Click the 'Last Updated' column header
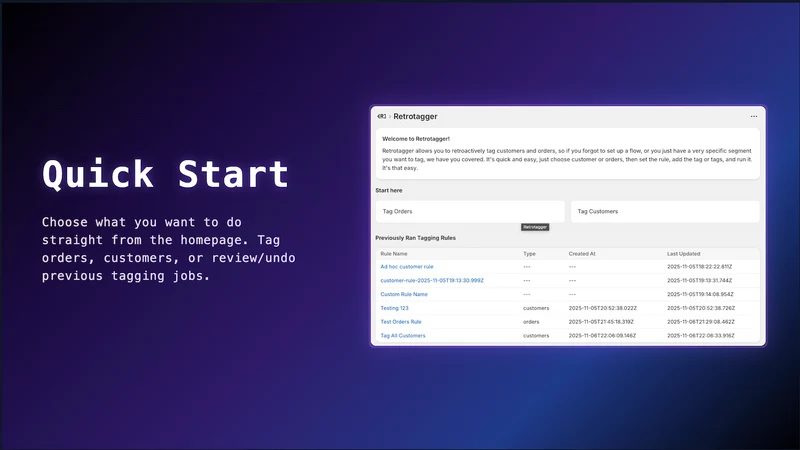 [683, 254]
